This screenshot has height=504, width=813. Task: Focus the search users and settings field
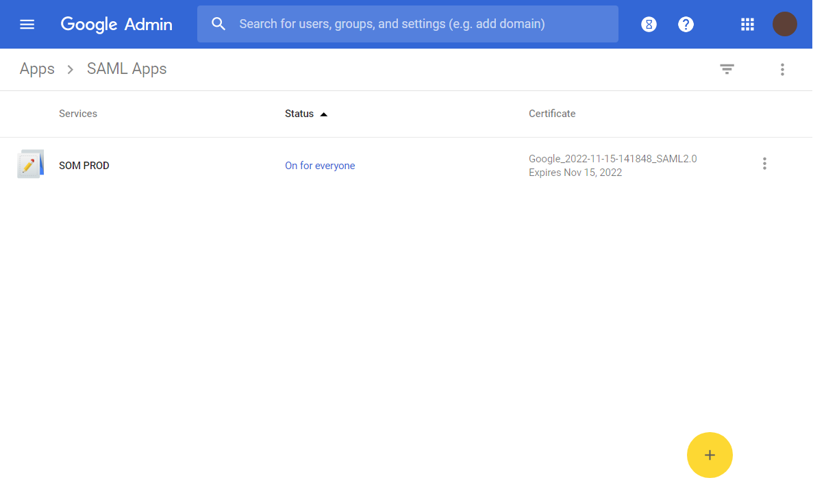click(408, 24)
